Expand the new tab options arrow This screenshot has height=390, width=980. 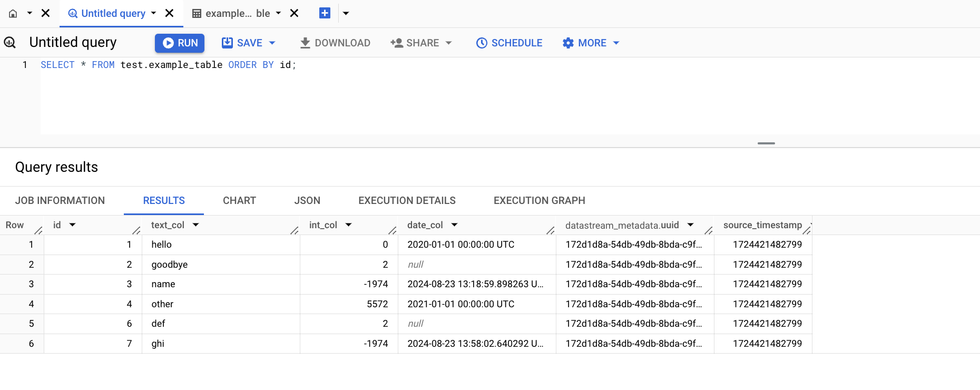[346, 13]
